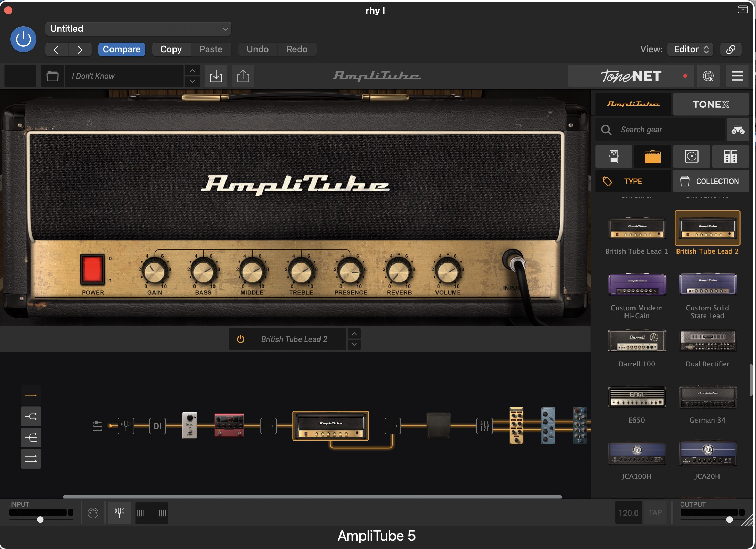Click the Copy button
756x549 pixels.
click(x=171, y=49)
